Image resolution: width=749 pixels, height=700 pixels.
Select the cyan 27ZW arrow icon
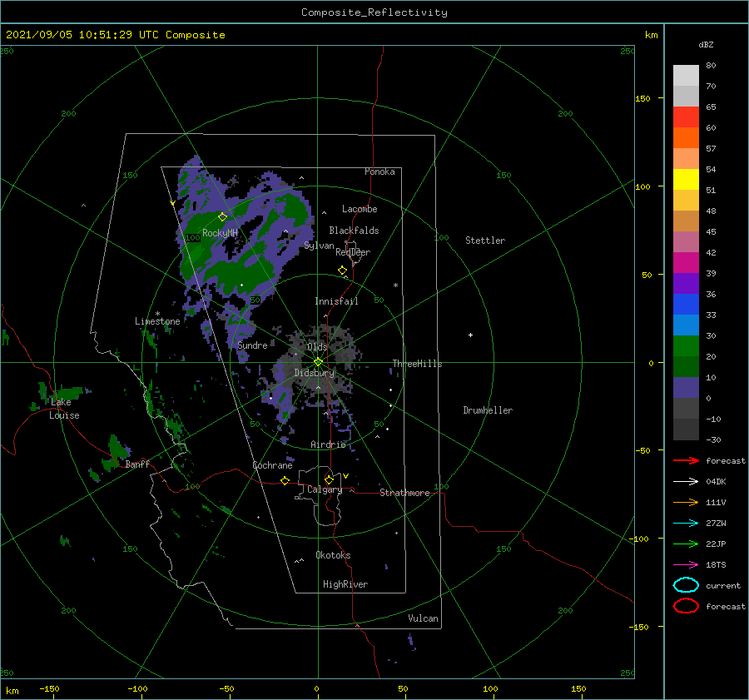click(686, 524)
